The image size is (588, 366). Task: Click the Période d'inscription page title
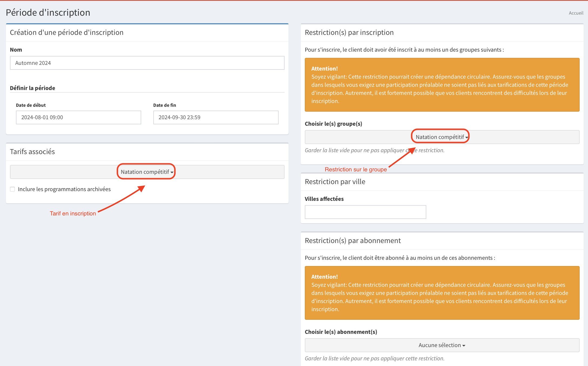(48, 12)
